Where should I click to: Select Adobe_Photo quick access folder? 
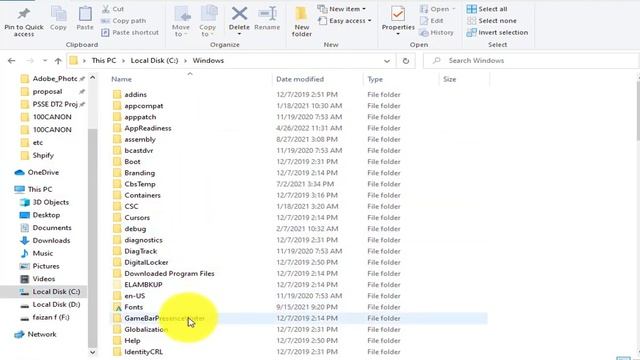tap(52, 78)
